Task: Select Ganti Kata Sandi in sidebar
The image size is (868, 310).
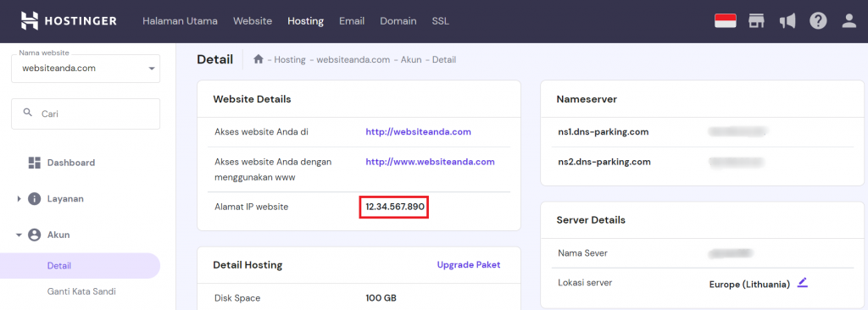Action: coord(81,291)
